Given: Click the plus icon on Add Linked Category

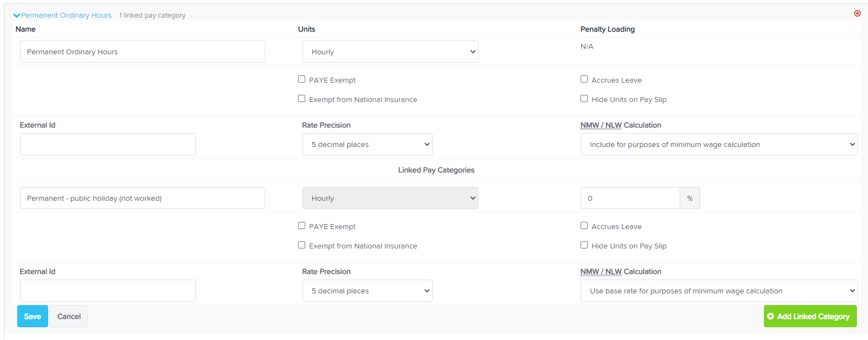Looking at the screenshot, I should [771, 316].
